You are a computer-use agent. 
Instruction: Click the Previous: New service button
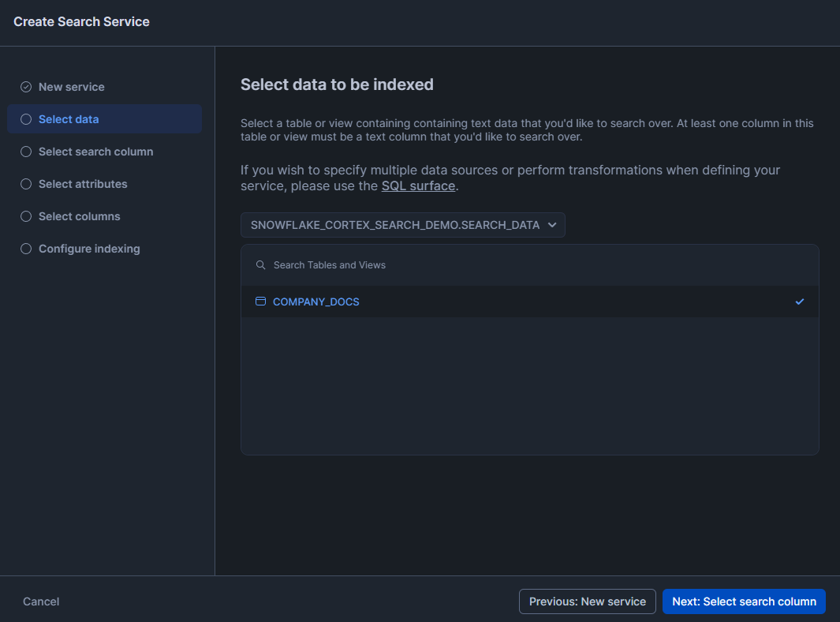point(587,601)
